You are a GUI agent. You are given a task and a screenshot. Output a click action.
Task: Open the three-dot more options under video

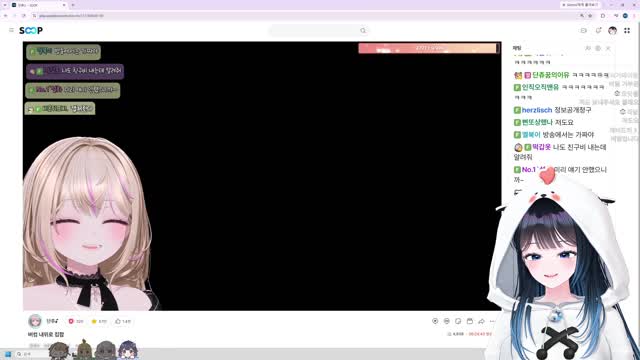click(492, 321)
